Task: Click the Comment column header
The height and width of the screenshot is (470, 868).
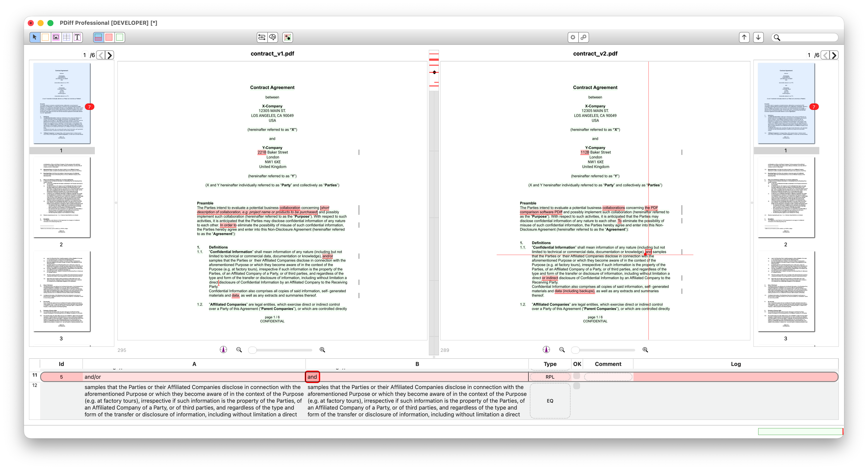Action: [x=608, y=364]
